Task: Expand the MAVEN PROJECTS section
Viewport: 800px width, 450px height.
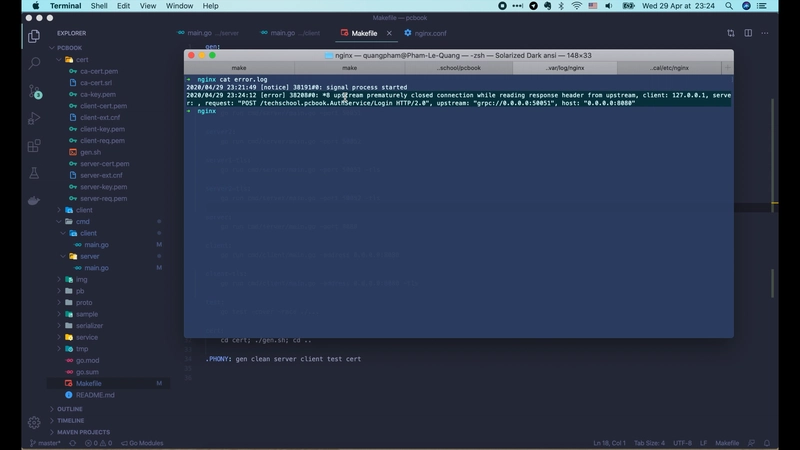Action: click(83, 432)
